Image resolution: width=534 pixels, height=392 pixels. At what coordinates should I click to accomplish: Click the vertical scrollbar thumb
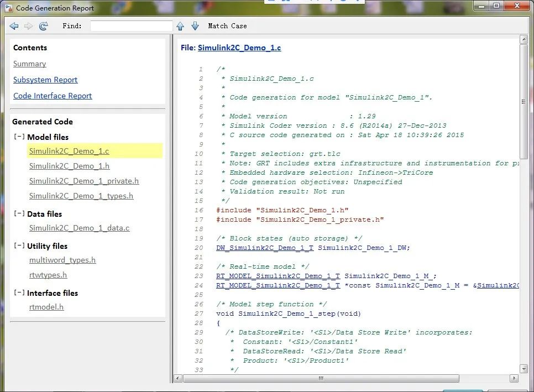pyautogui.click(x=524, y=101)
